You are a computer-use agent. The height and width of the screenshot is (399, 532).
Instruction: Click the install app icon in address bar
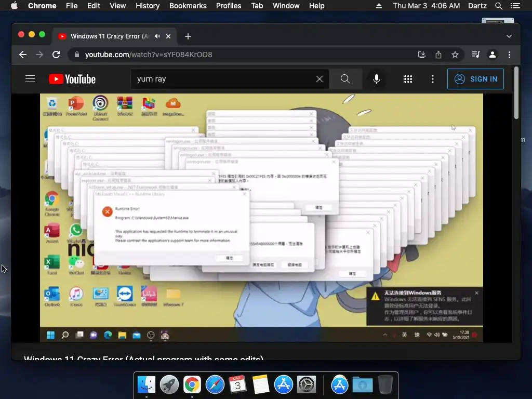click(422, 55)
